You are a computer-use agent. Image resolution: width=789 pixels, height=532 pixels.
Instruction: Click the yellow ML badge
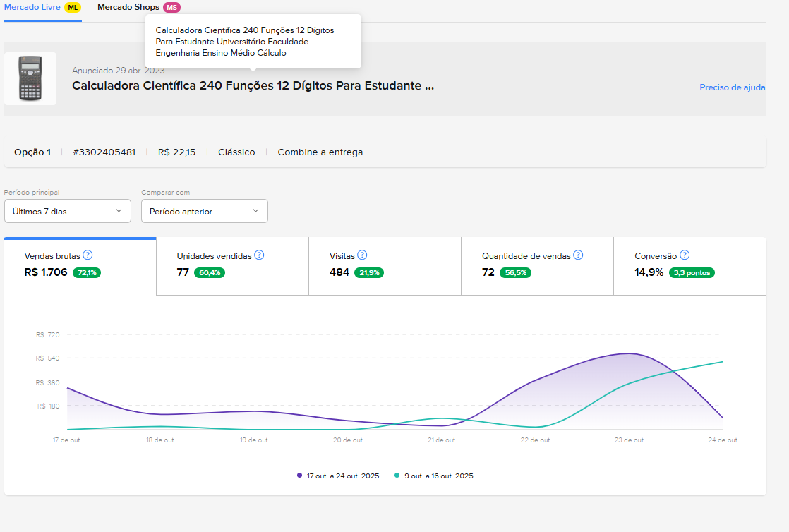tap(73, 7)
